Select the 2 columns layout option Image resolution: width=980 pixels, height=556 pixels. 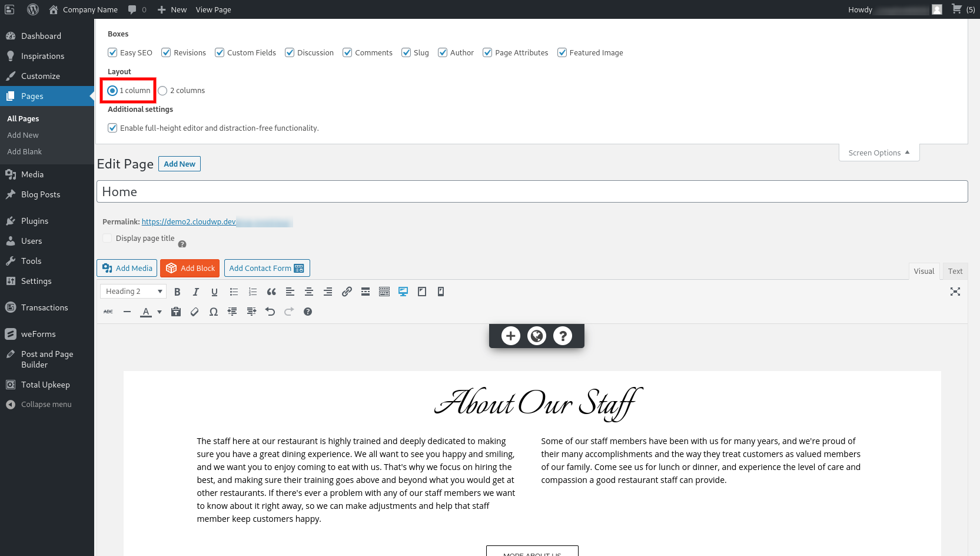tap(163, 91)
